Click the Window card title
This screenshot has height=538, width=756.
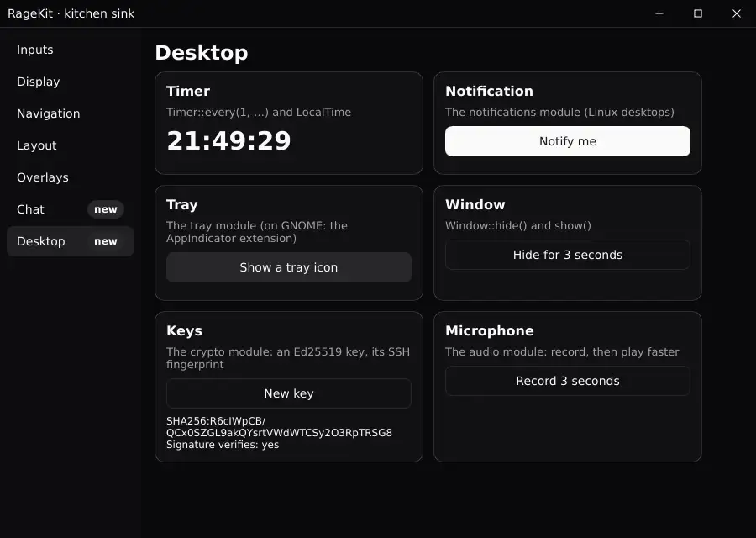tap(475, 204)
